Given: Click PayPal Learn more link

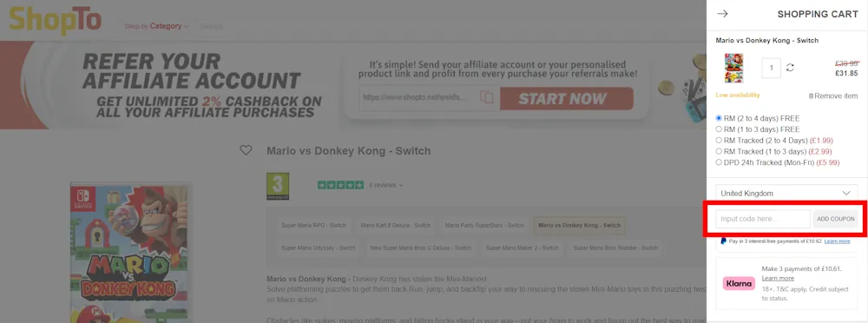Looking at the screenshot, I should pos(837,241).
